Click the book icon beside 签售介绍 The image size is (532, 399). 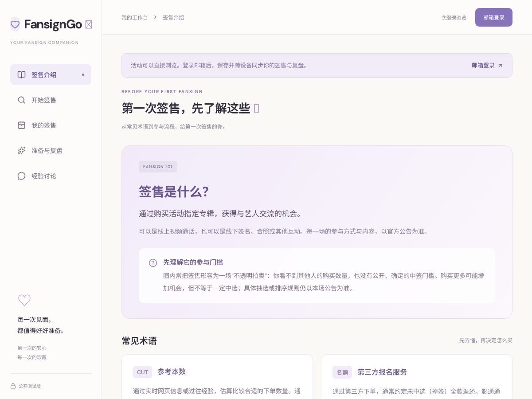point(21,74)
